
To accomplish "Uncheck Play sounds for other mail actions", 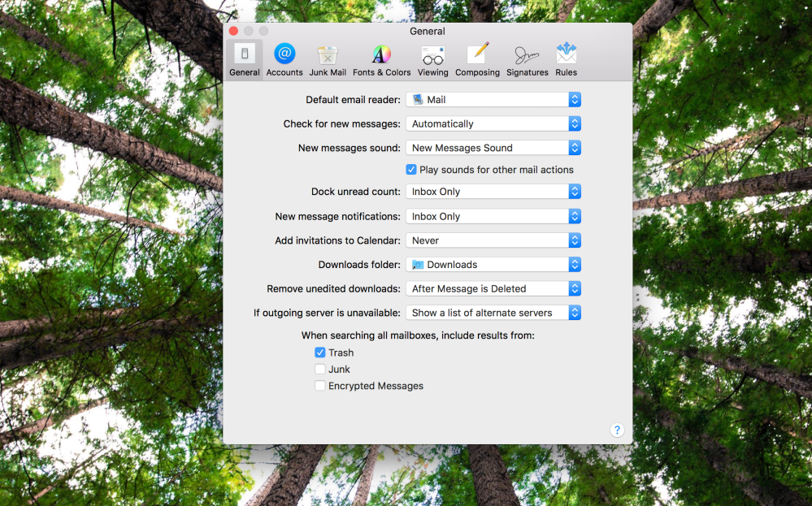I will (x=411, y=170).
